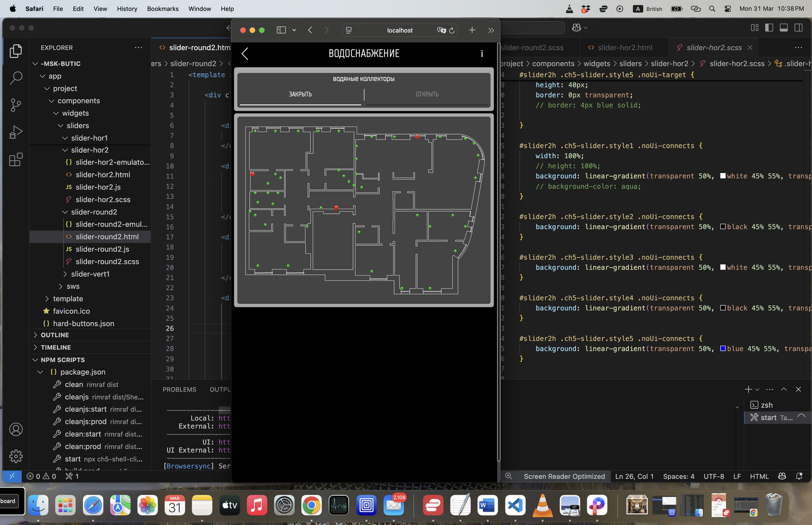812x525 pixels.
Task: Open info icon in ВОДОСНАБЖЕНИЕ header
Action: 482,53
